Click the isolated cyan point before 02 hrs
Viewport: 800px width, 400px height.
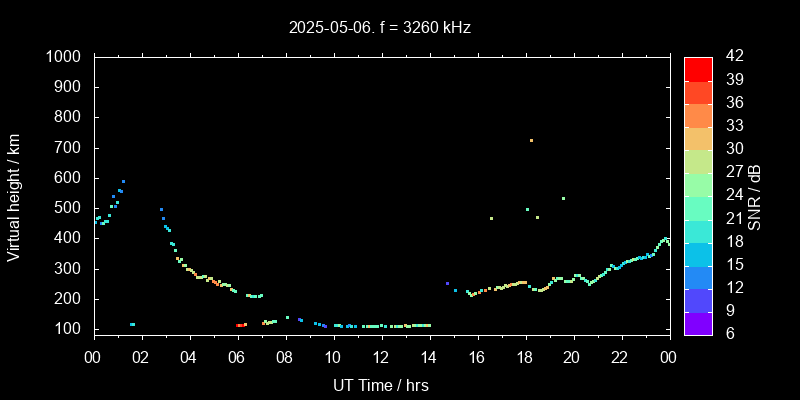click(132, 324)
